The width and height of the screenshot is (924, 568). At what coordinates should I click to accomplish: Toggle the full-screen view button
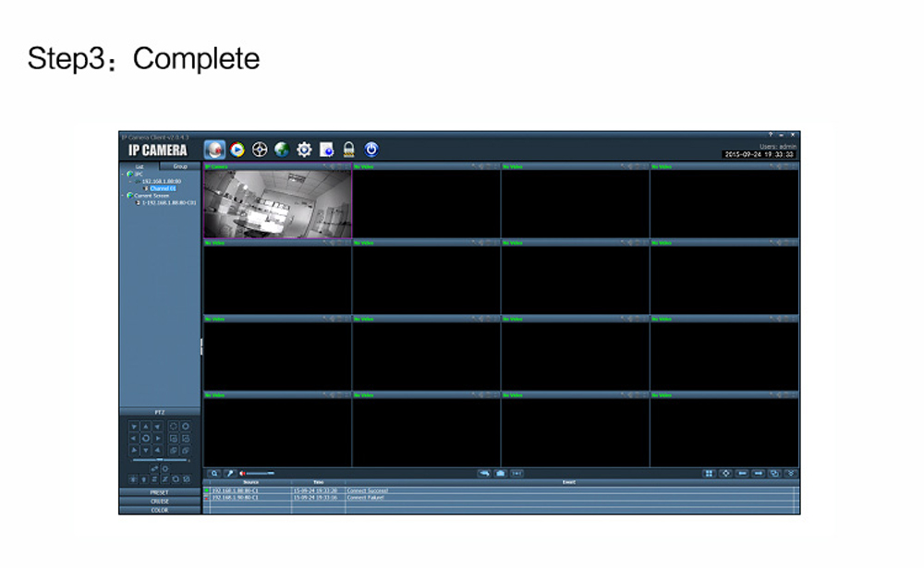(x=726, y=473)
